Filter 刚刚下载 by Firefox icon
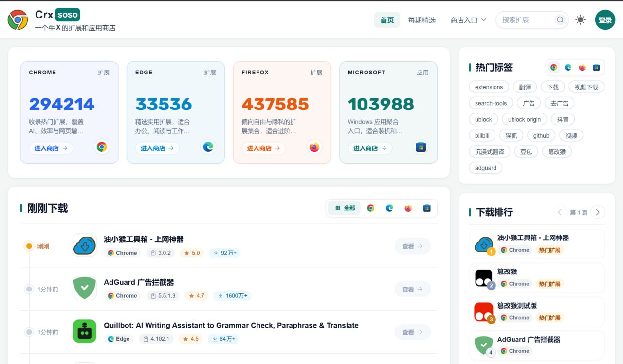Viewport: 623px width, 364px height. (x=408, y=208)
